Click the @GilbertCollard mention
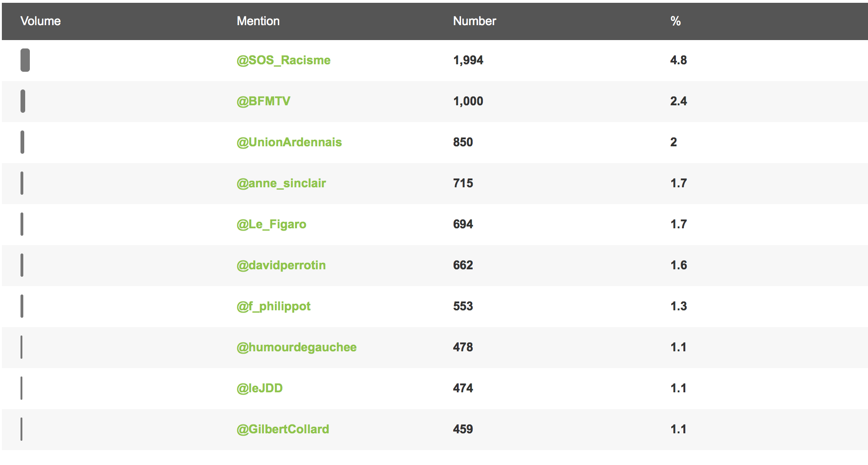Image resolution: width=868 pixels, height=465 pixels. [283, 430]
